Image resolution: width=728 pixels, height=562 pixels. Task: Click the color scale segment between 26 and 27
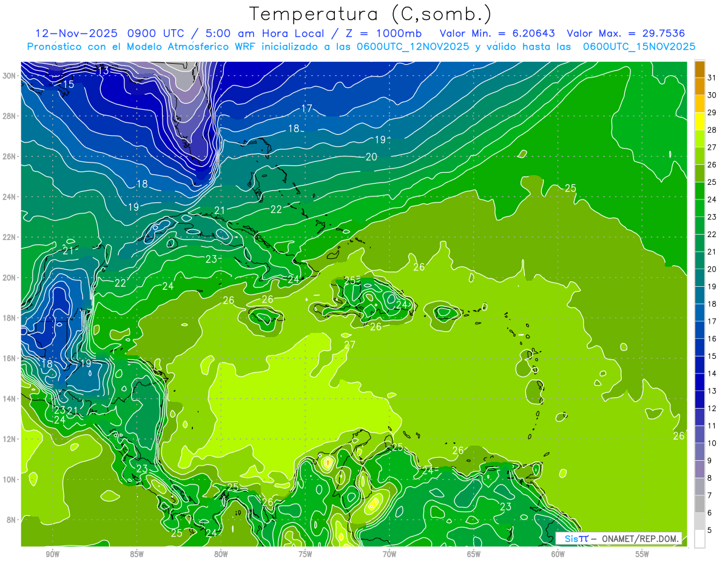(699, 156)
